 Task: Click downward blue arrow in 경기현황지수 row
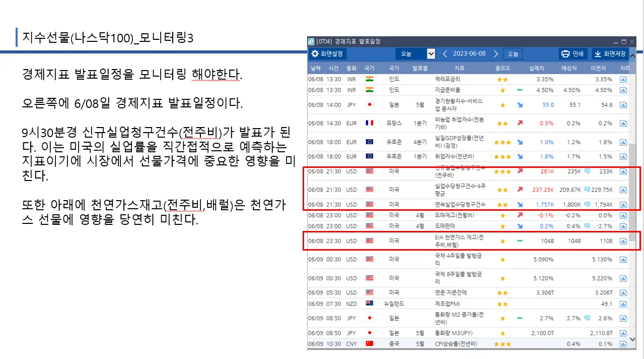(520, 105)
